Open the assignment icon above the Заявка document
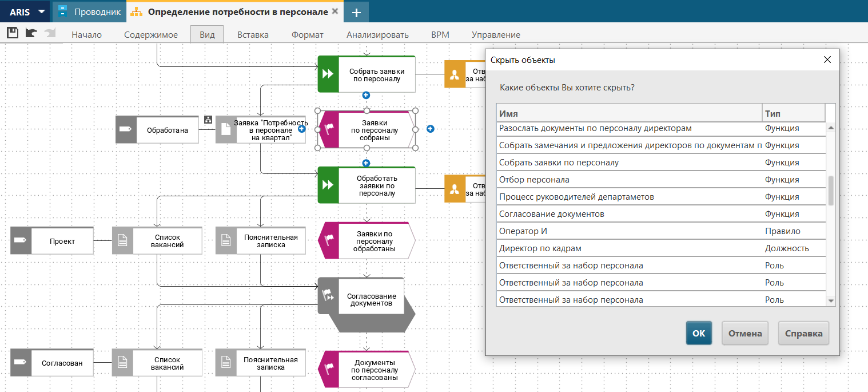This screenshot has width=868, height=392. pos(208,119)
